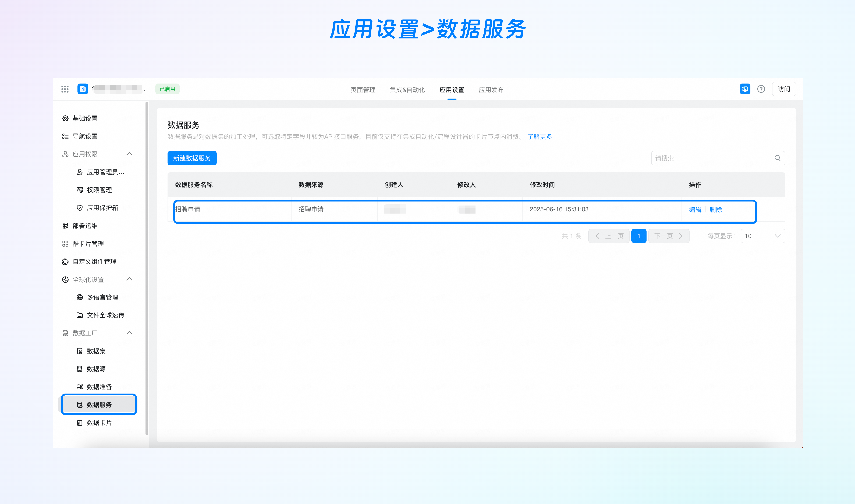Screen dimensions: 855x504
Task: Click the 多语言管理 globe icon
Action: click(80, 297)
